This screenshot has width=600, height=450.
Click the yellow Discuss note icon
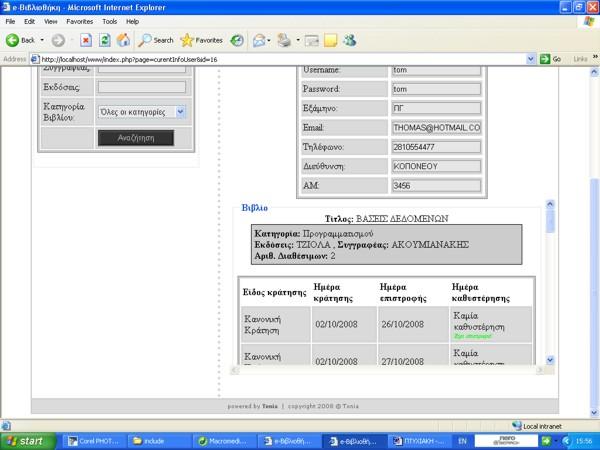331,40
